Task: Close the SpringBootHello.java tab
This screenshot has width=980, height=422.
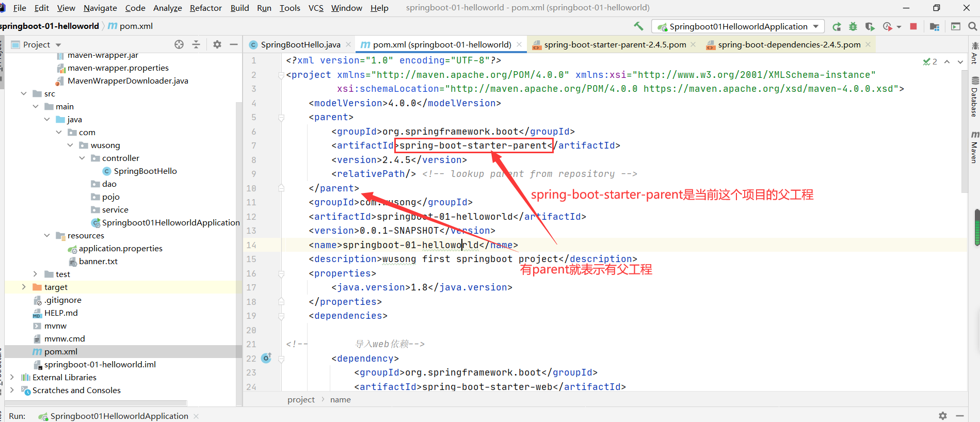Action: pyautogui.click(x=349, y=44)
